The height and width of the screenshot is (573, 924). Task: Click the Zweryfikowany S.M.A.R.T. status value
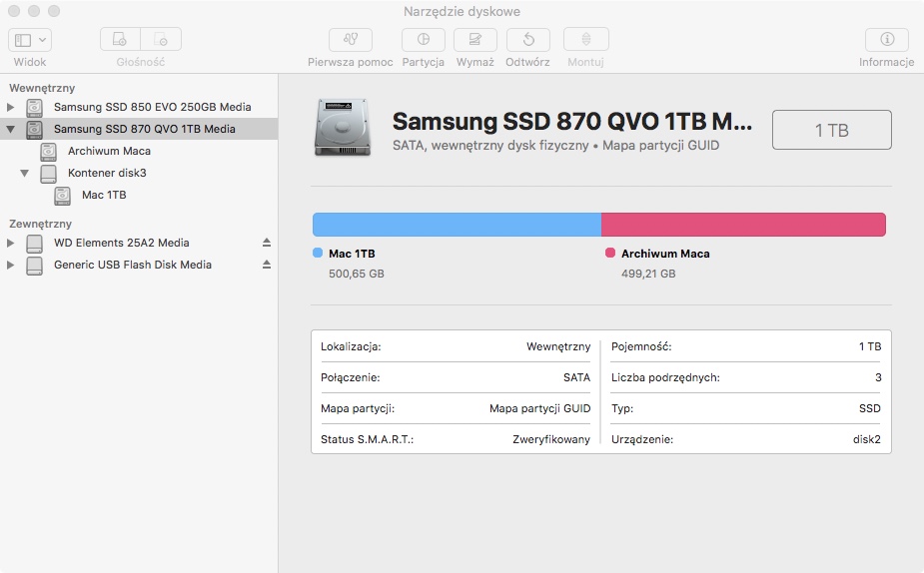551,439
